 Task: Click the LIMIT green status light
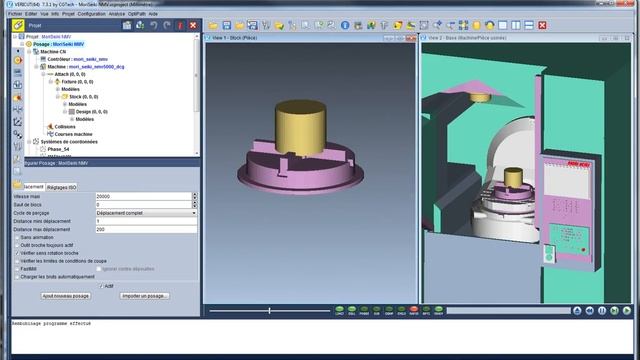339,310
